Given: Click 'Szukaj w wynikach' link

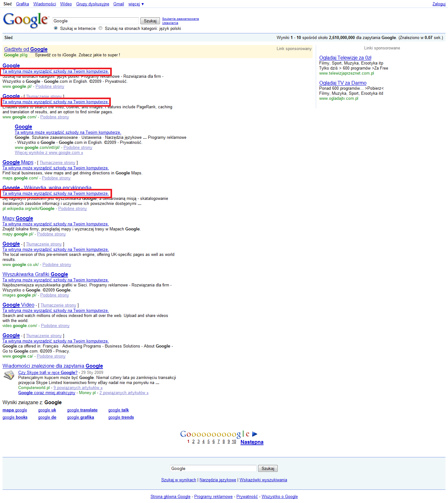Looking at the screenshot, I should pos(179,480).
